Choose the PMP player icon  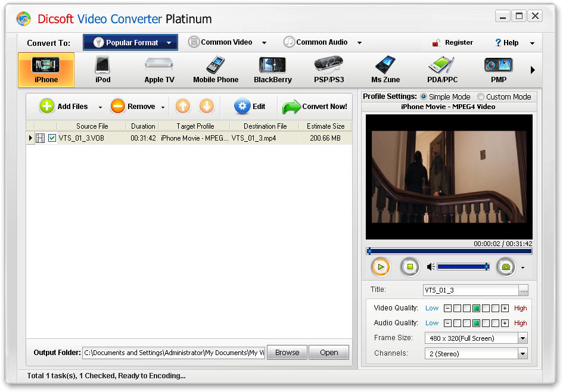pyautogui.click(x=499, y=65)
